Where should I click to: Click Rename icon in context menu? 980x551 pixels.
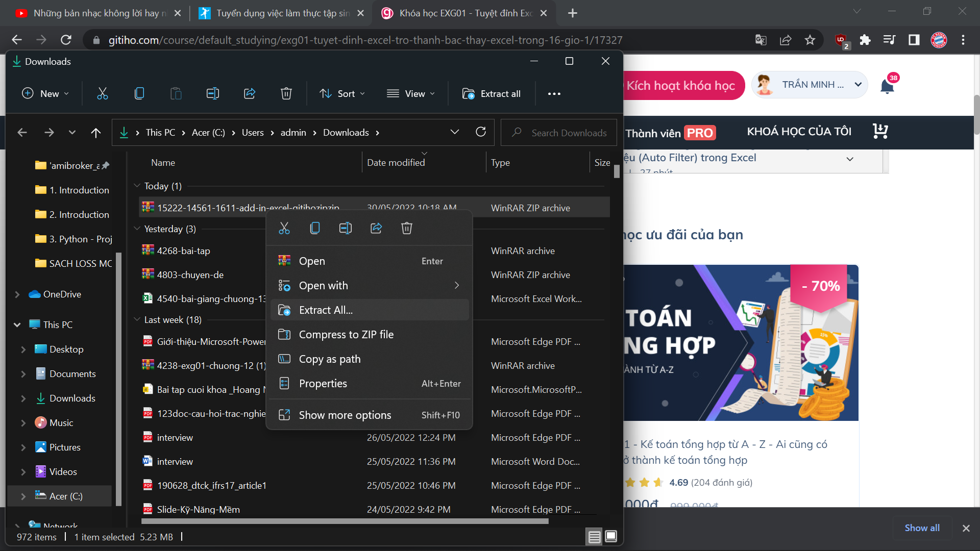point(346,228)
